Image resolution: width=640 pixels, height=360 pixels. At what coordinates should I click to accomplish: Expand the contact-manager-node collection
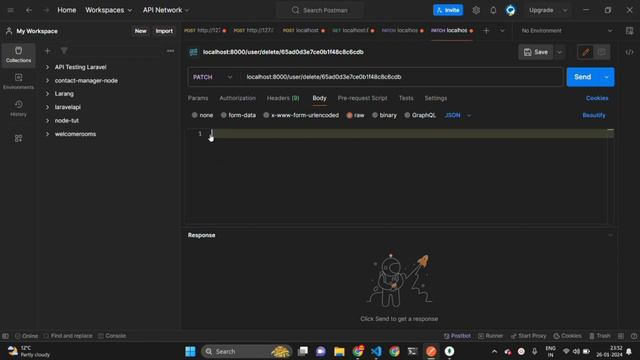point(47,80)
